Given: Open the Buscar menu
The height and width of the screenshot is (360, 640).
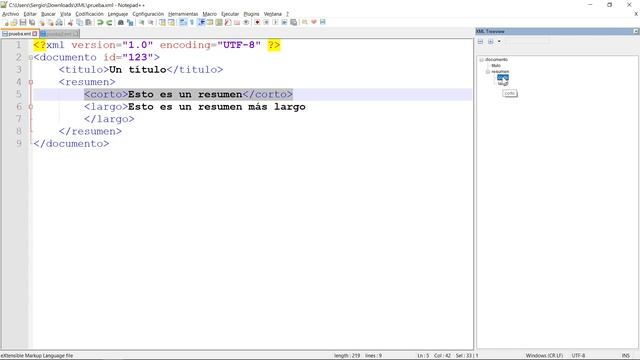Looking at the screenshot, I should pyautogui.click(x=48, y=14).
